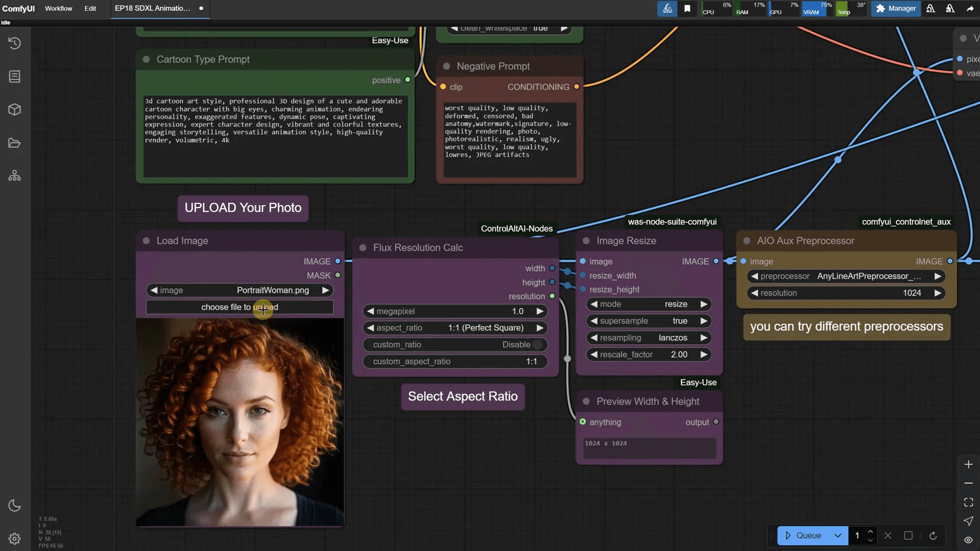Toggle link visibility eye icon
The height and width of the screenshot is (551, 980).
[x=968, y=540]
